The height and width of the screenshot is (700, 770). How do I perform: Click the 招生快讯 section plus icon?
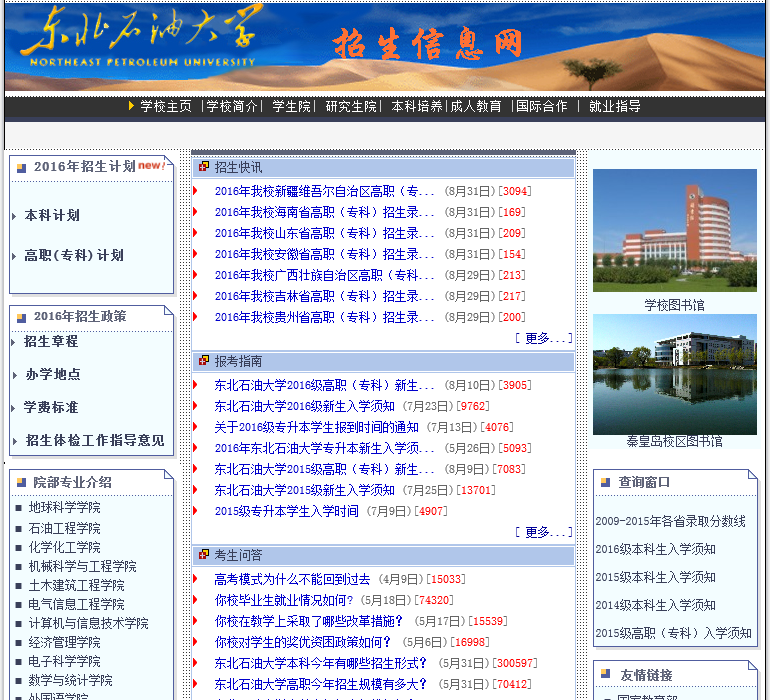[204, 167]
